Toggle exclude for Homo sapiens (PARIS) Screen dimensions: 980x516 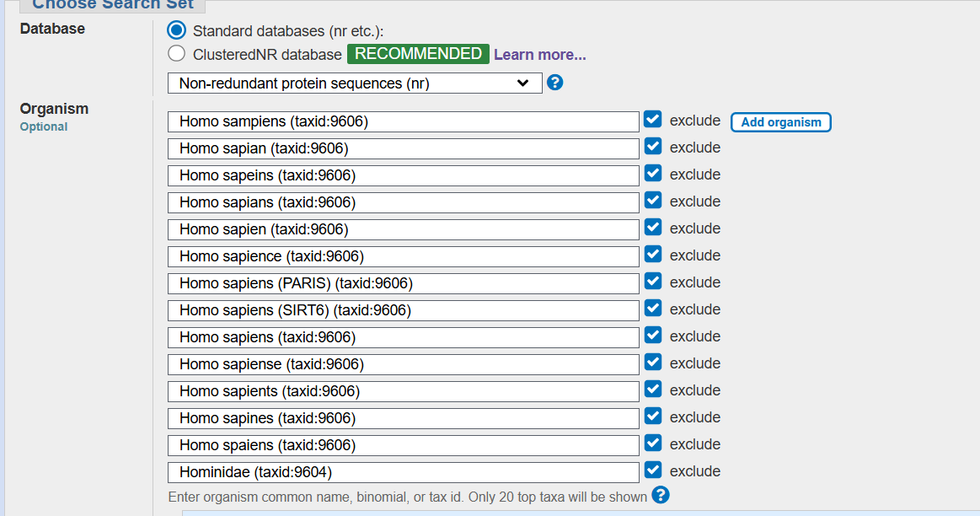pos(652,281)
